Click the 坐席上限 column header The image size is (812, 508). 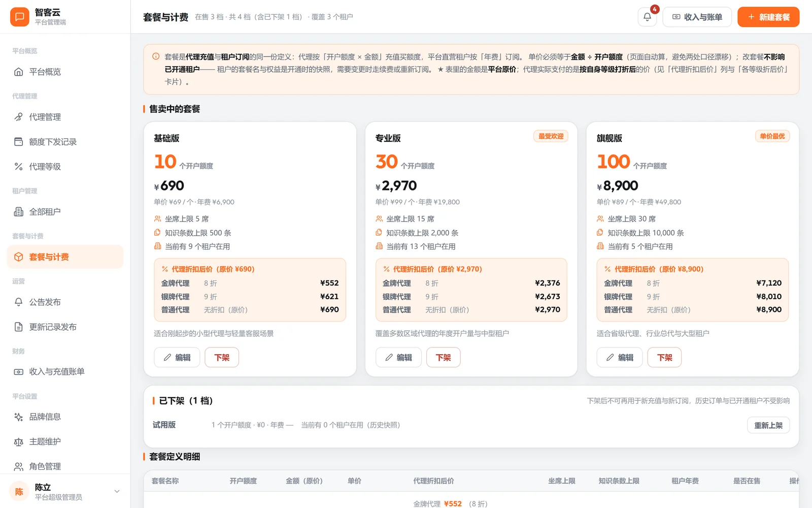(x=562, y=481)
